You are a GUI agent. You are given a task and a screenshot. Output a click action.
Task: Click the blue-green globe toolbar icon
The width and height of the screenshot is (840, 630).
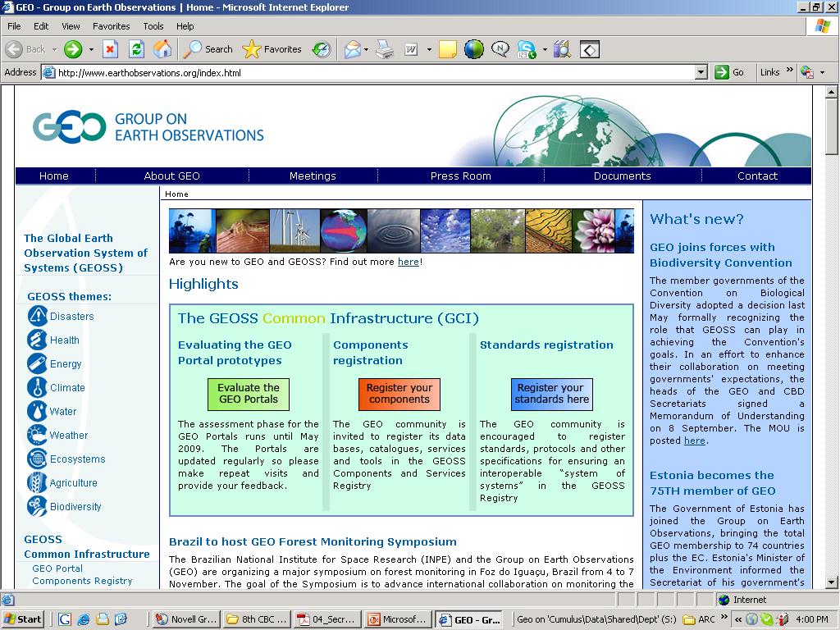point(473,49)
